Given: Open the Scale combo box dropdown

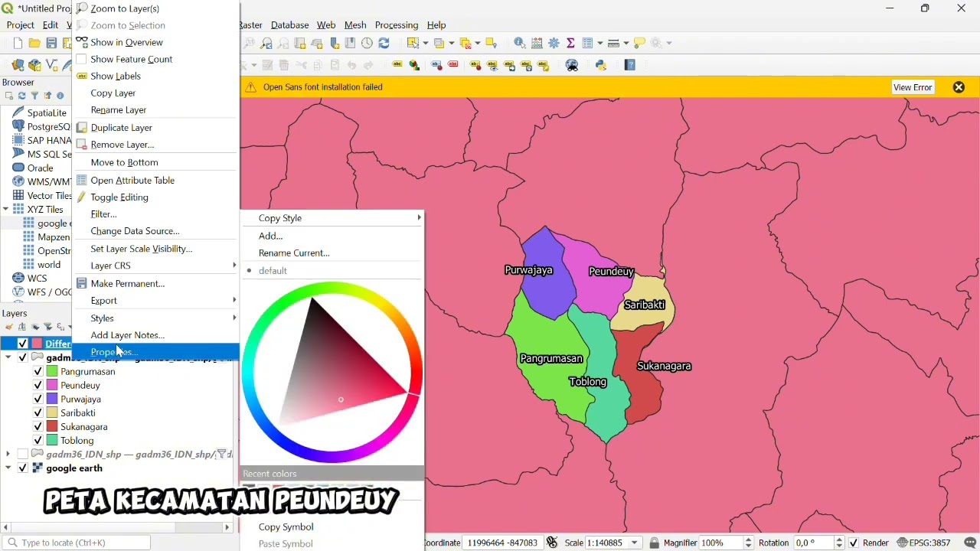Looking at the screenshot, I should click(x=635, y=543).
